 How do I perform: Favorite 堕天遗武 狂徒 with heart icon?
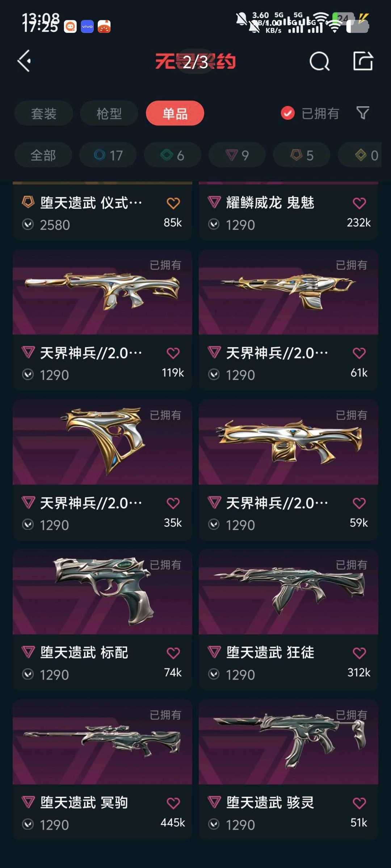(360, 653)
